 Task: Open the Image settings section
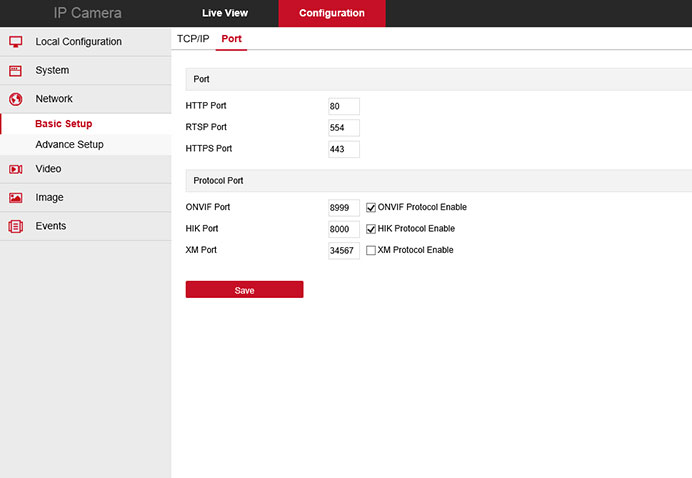click(86, 198)
